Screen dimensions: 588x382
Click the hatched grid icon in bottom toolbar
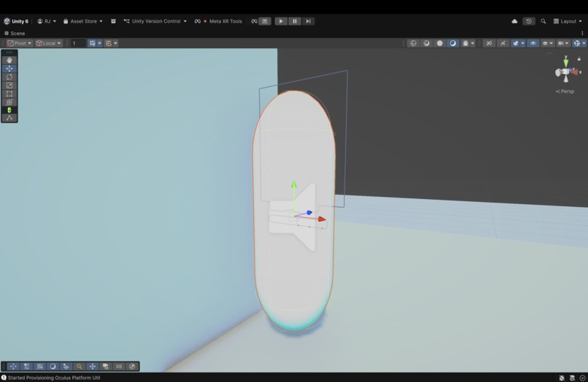39,366
